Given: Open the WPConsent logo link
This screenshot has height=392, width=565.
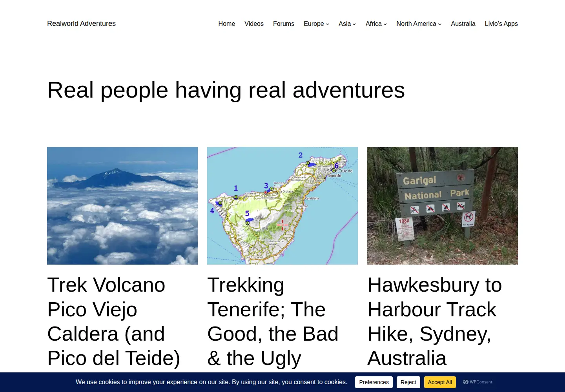Looking at the screenshot, I should point(478,382).
